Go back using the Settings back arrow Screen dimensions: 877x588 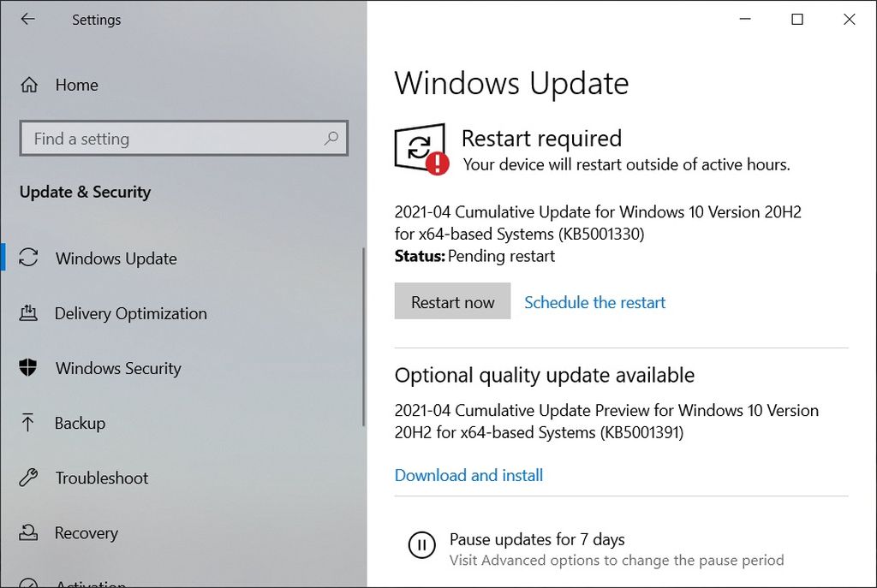coord(27,20)
